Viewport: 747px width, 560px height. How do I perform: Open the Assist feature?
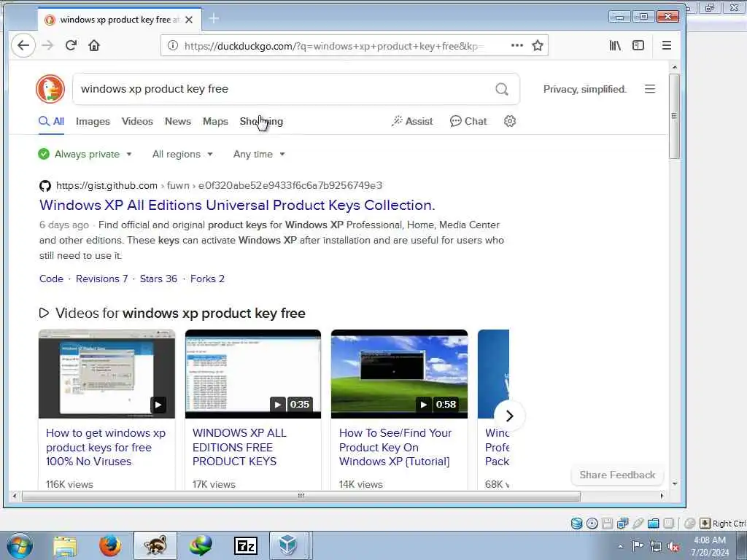click(412, 122)
